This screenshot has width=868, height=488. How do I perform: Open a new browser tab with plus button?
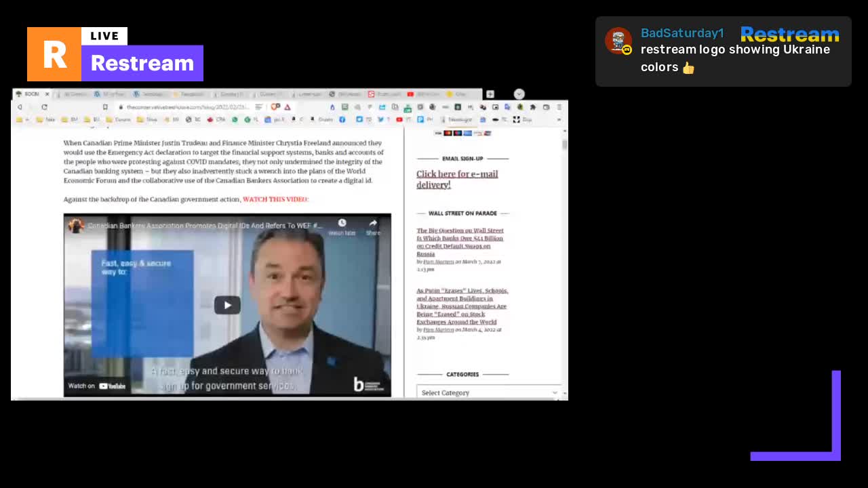(x=490, y=94)
